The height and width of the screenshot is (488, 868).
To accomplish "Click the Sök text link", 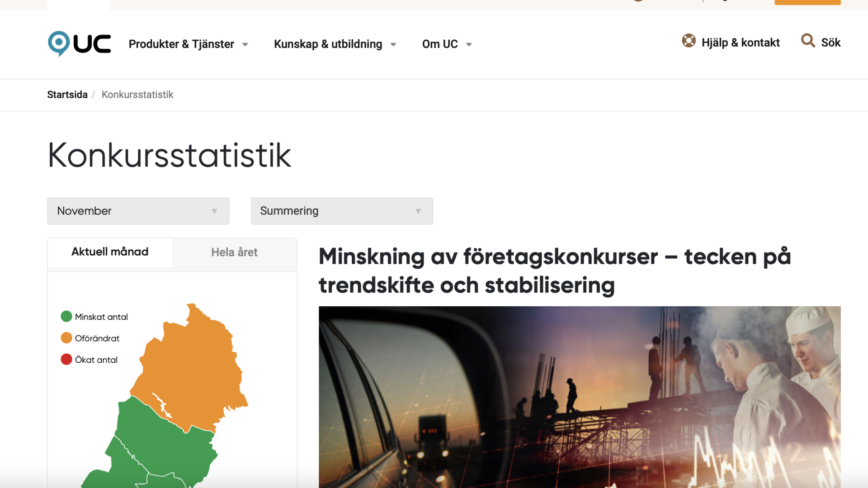I will (x=830, y=43).
